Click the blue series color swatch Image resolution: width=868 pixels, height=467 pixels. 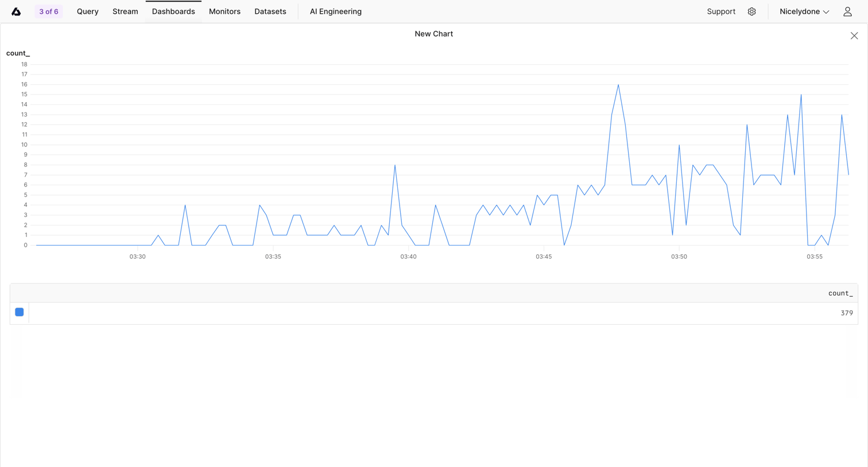pos(20,312)
